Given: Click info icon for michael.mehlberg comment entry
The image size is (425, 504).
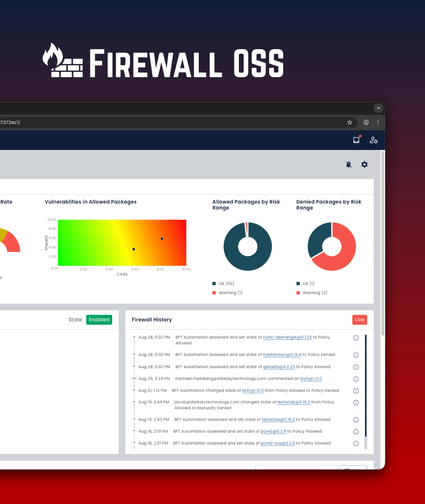Looking at the screenshot, I should (x=356, y=379).
